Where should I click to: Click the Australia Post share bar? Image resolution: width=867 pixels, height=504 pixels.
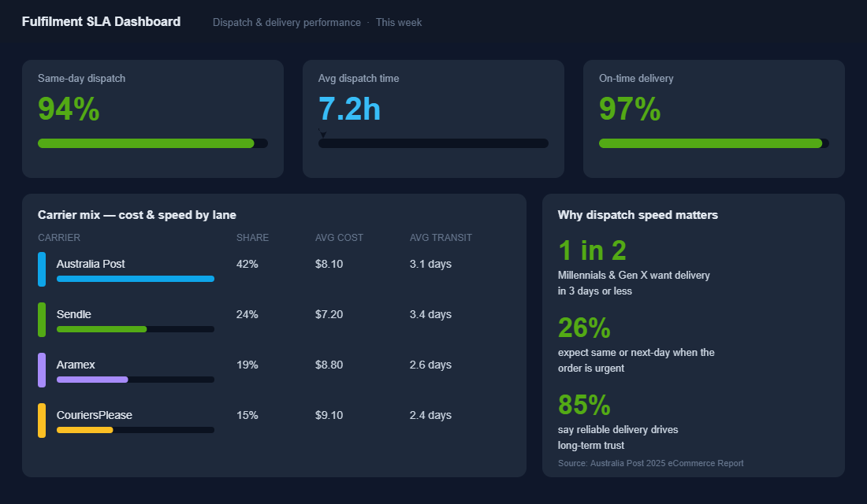click(136, 279)
